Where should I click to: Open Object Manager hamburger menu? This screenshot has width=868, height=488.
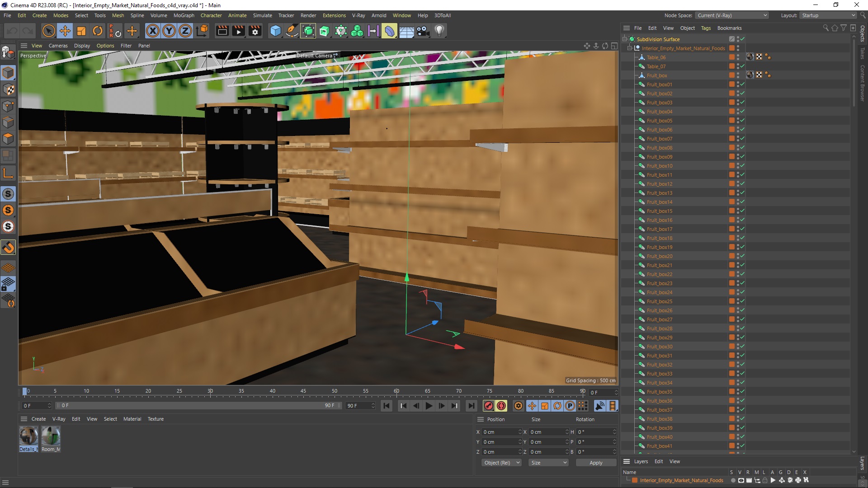[627, 28]
